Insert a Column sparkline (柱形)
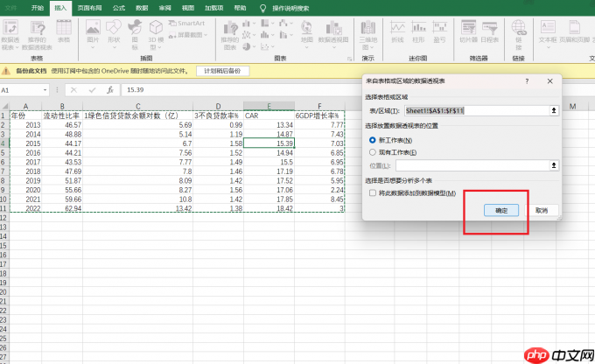Image resolution: width=595 pixels, height=364 pixels. click(x=418, y=31)
